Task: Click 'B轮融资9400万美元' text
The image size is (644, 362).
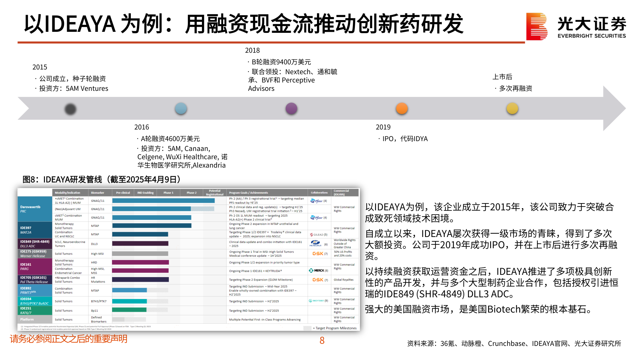Action: pos(281,62)
